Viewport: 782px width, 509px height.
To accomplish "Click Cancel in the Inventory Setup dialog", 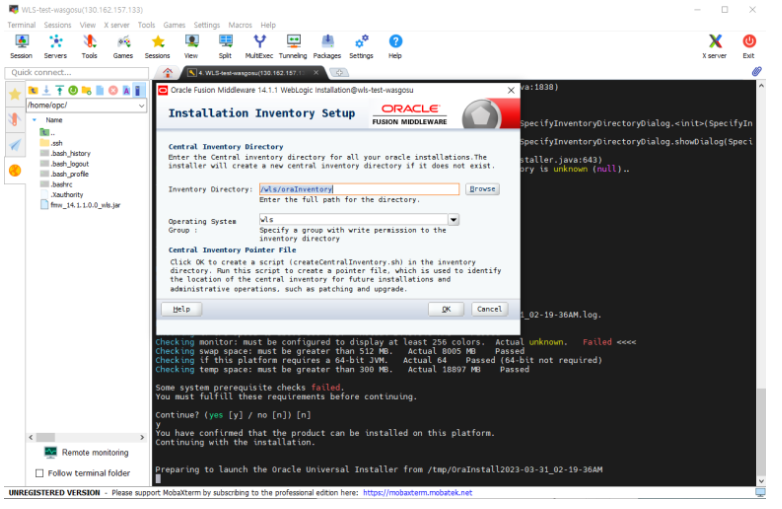I will [x=490, y=310].
